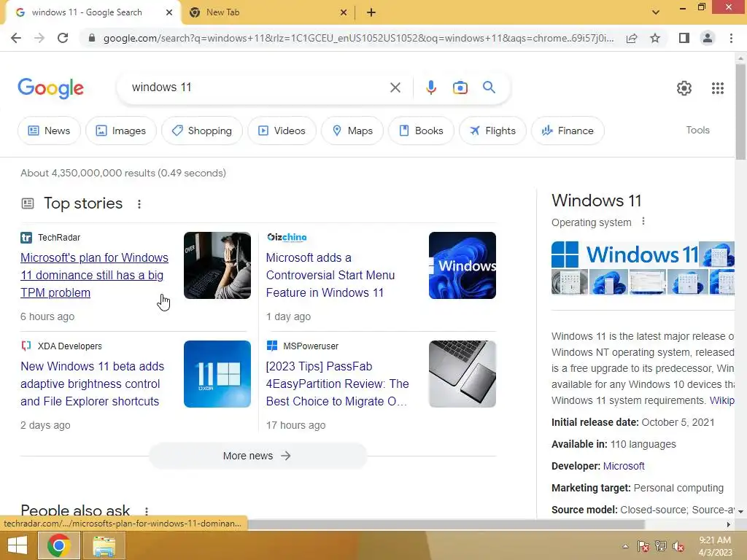Viewport: 747px width, 560px height.
Task: Open MSPoweruser PassFab review article
Action: [x=337, y=384]
